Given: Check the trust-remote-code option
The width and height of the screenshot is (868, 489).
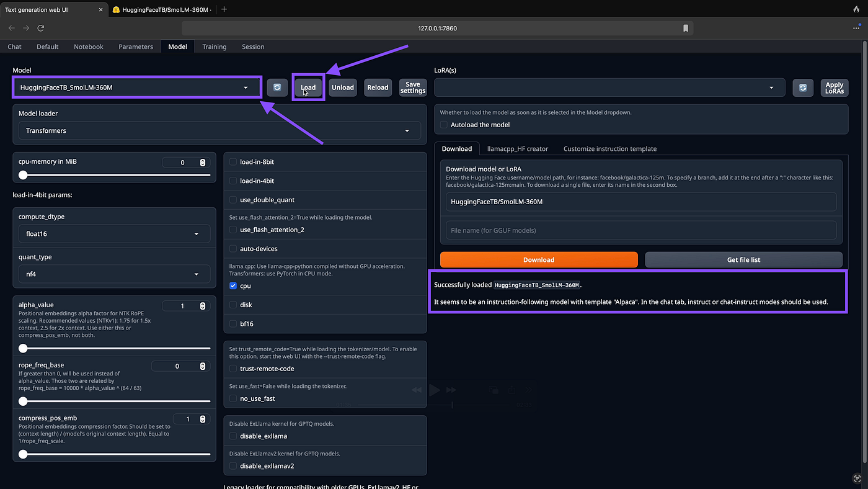Looking at the screenshot, I should pos(233,369).
